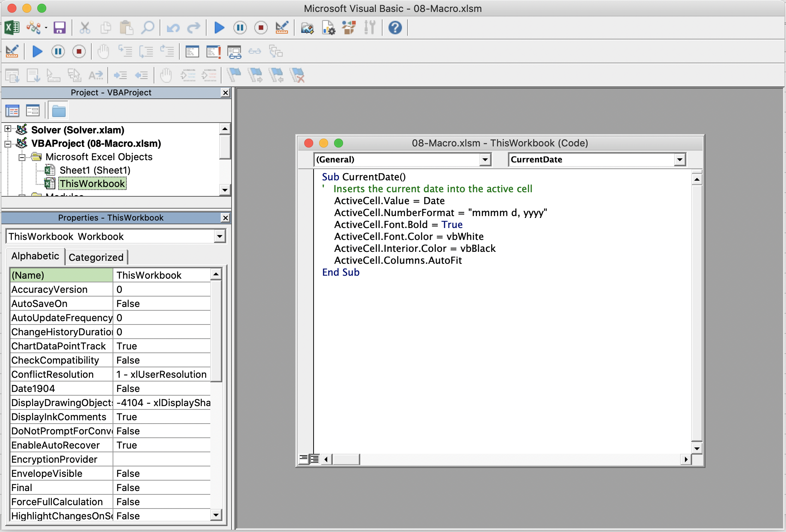Click the Redo arrow icon
Screen dimensions: 786x532
pos(194,28)
